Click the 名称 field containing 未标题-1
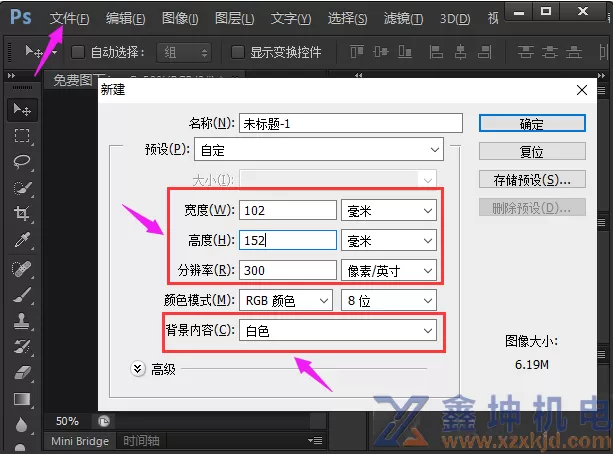The image size is (613, 454). pos(351,124)
